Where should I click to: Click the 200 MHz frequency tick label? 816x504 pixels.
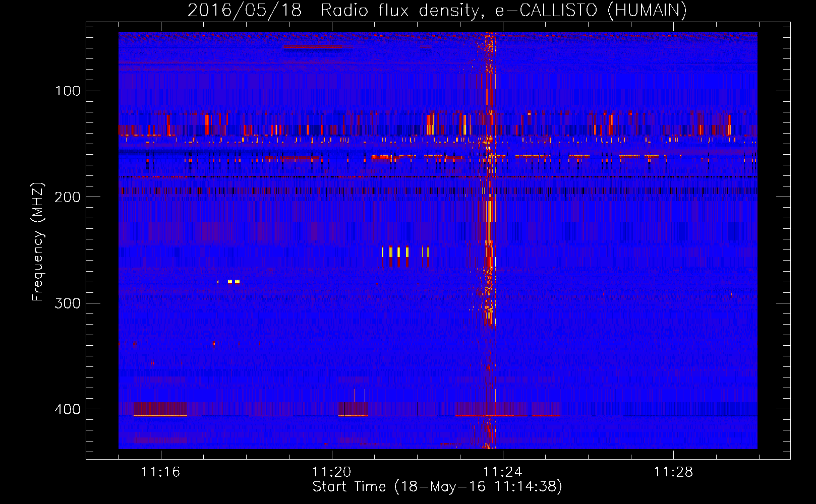pyautogui.click(x=68, y=197)
